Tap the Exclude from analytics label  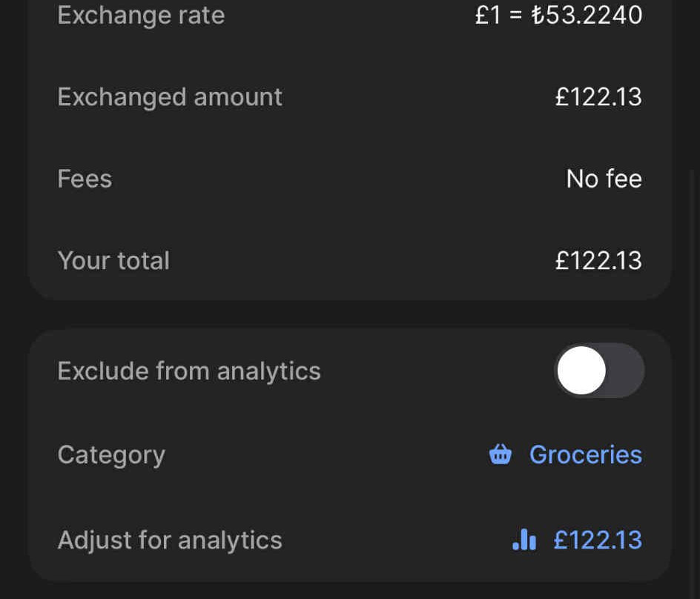click(189, 371)
